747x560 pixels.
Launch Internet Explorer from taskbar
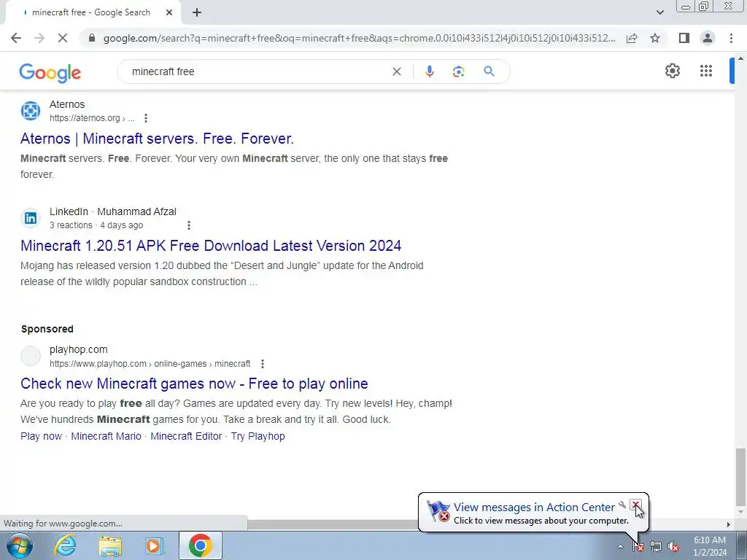65,545
